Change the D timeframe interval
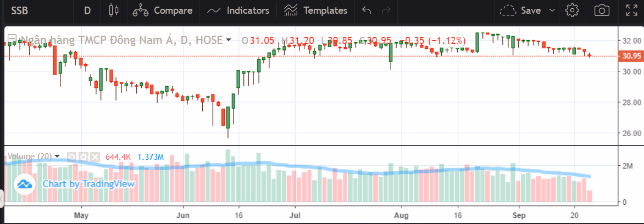644x224 pixels. point(87,10)
